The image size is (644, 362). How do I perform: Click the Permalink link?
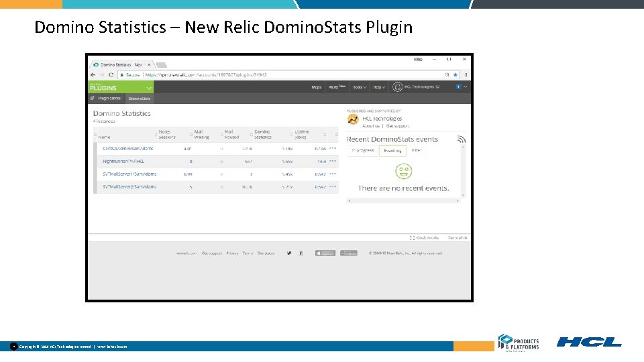point(458,237)
